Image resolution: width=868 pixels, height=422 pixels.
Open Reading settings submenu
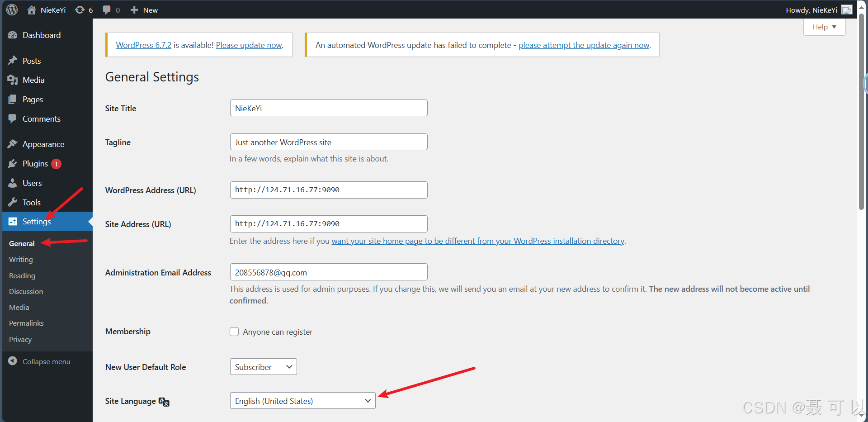(22, 275)
